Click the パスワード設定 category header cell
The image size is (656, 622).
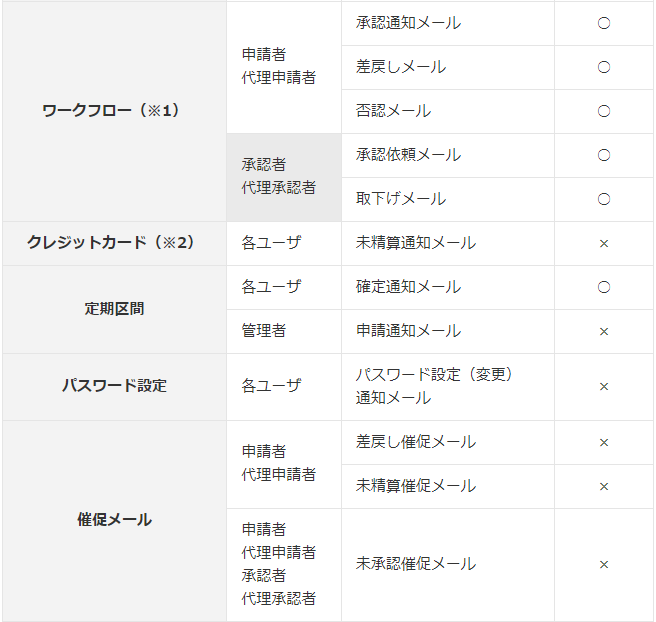tap(114, 386)
